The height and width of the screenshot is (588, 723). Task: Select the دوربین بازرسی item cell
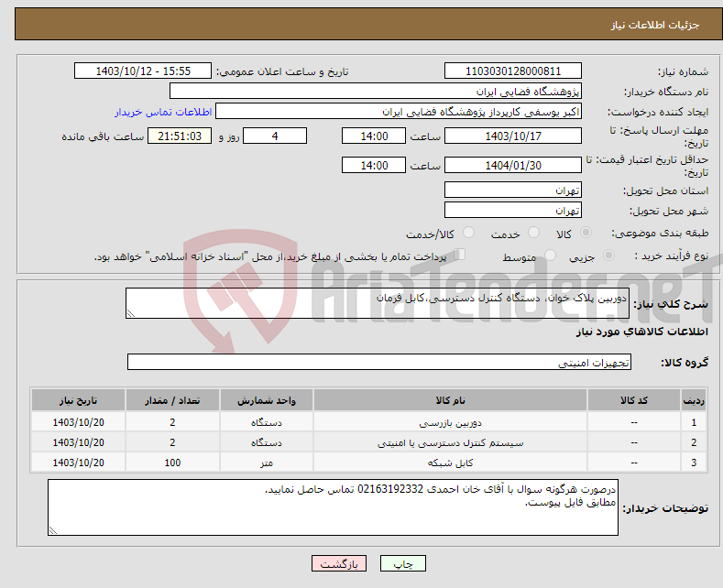tap(450, 422)
